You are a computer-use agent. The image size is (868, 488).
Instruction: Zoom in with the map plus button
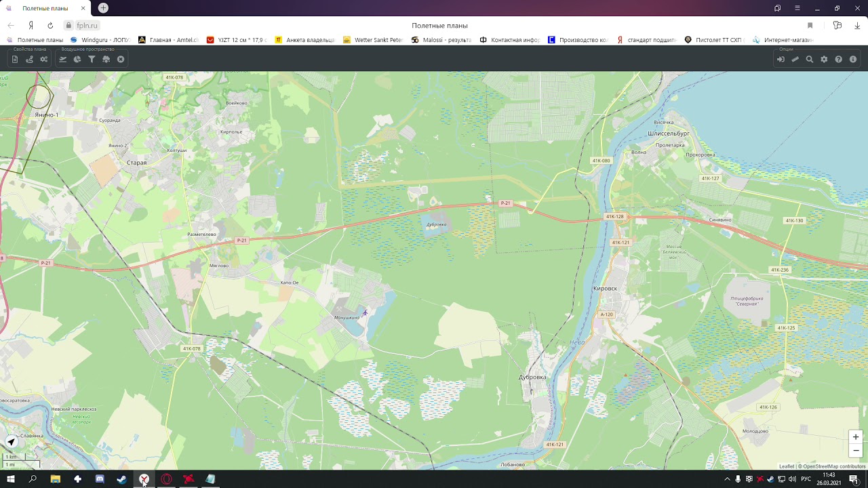click(x=856, y=437)
